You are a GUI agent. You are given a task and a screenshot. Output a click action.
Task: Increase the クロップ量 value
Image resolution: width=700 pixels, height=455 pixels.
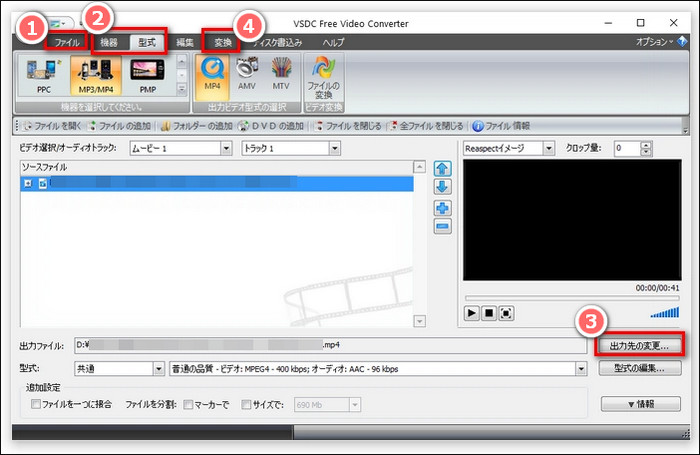coord(646,145)
